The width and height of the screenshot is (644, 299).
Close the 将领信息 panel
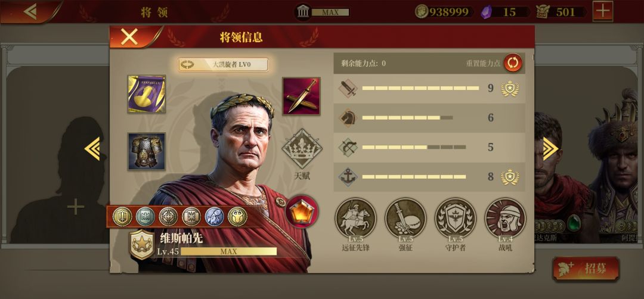click(129, 37)
